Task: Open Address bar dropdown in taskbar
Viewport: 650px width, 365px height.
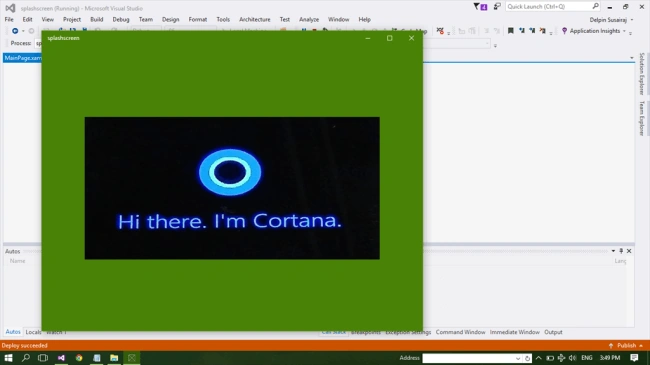Action: pos(518,358)
